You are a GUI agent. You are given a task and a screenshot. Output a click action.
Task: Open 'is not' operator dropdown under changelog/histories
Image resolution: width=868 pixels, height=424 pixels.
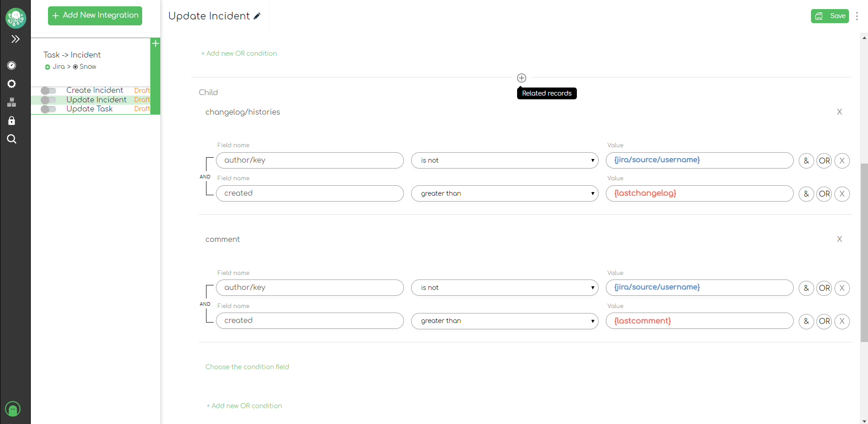point(504,160)
